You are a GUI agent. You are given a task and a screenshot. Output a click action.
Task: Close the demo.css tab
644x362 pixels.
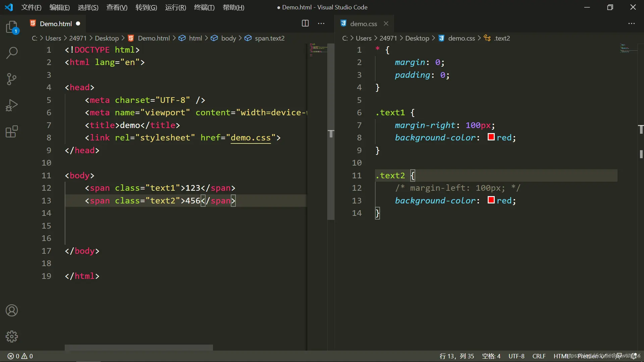[386, 23]
